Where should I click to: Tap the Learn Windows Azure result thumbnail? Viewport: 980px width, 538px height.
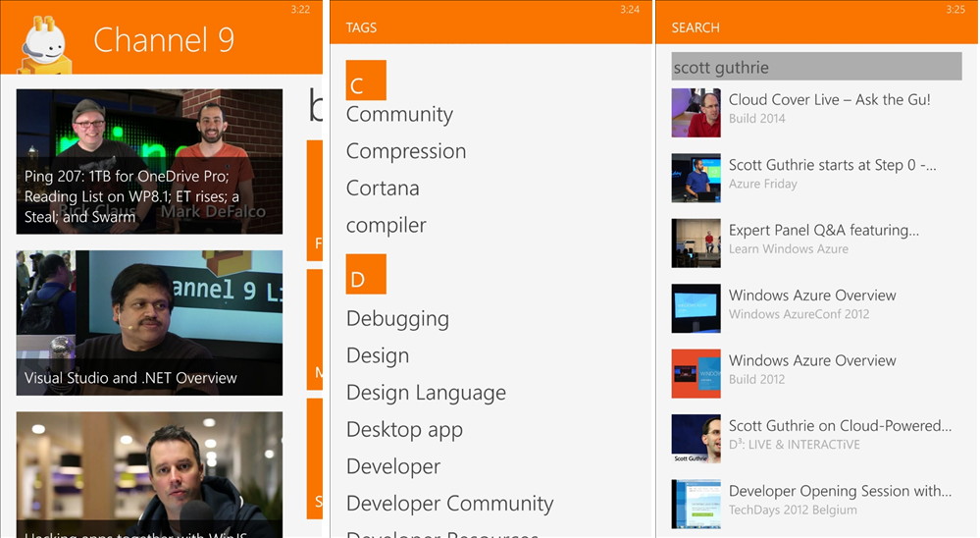pos(696,242)
